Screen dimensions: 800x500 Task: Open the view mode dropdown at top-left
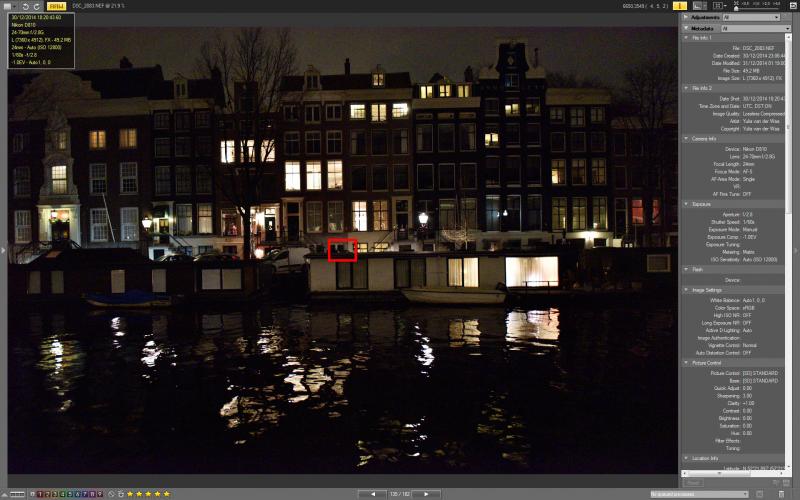(8, 6)
